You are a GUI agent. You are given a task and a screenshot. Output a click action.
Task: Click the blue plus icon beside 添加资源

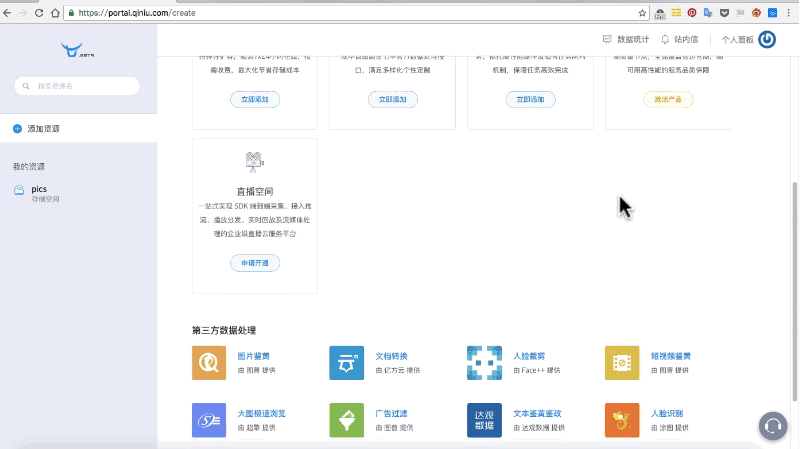pyautogui.click(x=17, y=129)
